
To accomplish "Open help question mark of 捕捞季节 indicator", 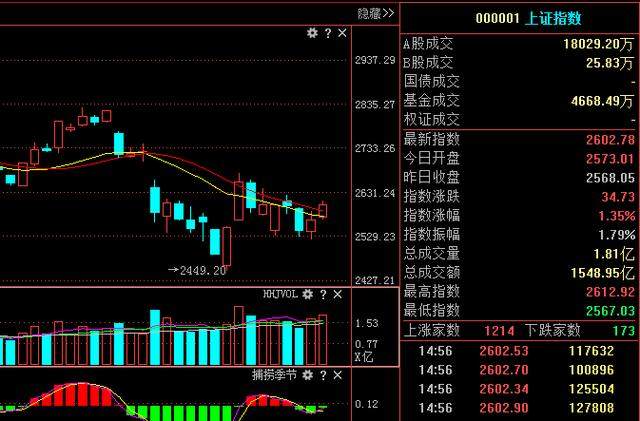I will pyautogui.click(x=323, y=375).
